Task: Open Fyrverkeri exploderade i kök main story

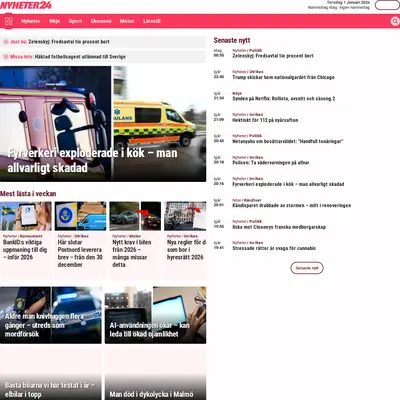Action: pos(103,124)
